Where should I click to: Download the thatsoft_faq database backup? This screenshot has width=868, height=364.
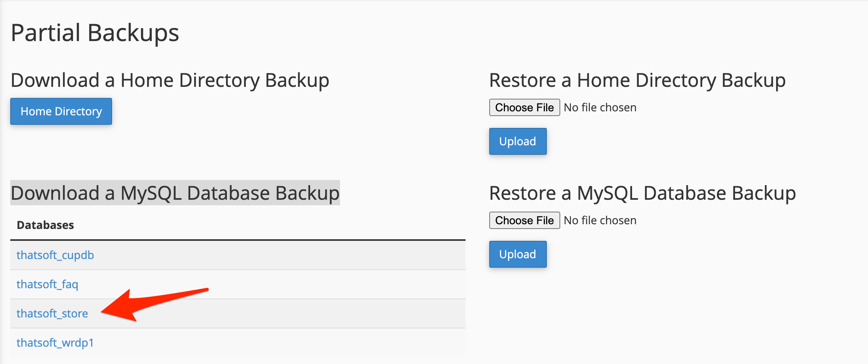(47, 284)
